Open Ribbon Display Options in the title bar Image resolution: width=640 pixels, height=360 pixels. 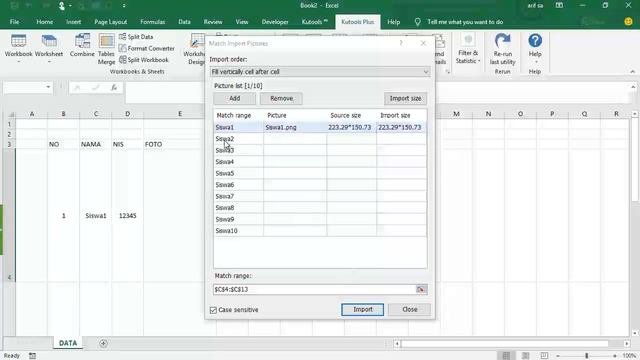(x=559, y=5)
